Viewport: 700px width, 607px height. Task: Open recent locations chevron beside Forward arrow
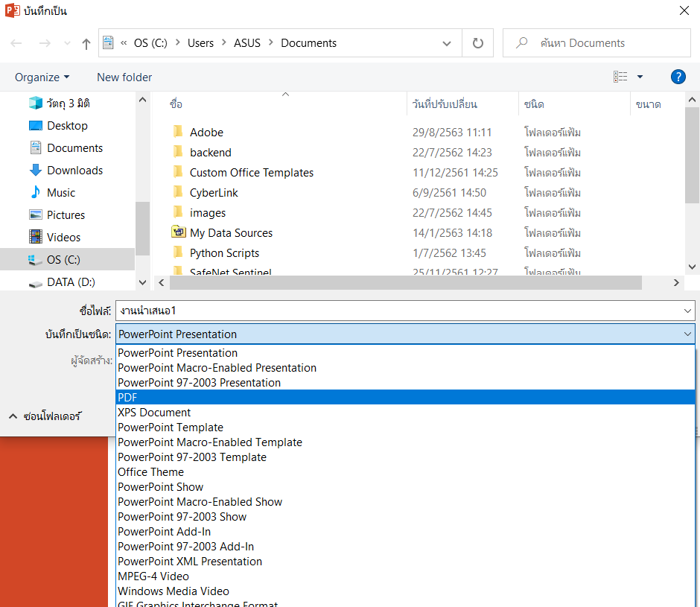tap(67, 43)
